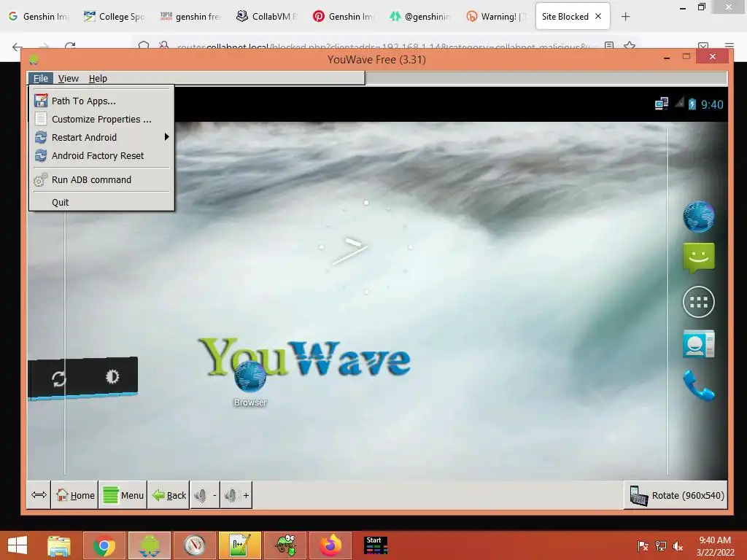Screen dimensions: 747x560
Task: Open the Messaging smiley app
Action: [698, 257]
